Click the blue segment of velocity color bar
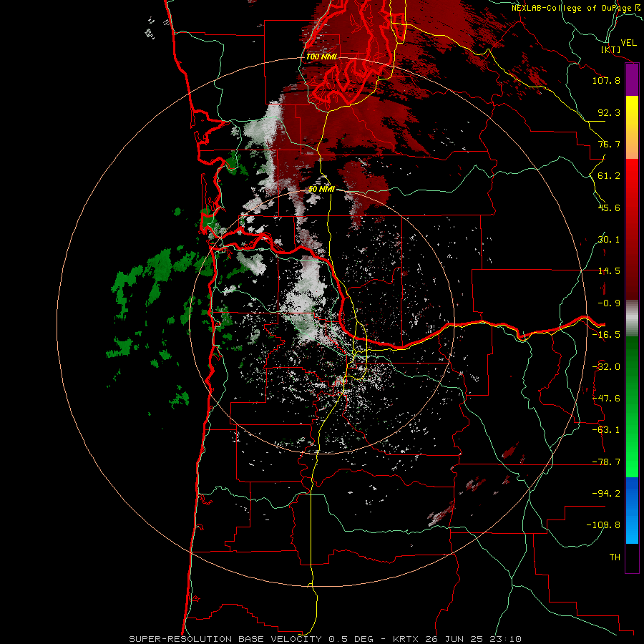 pyautogui.click(x=632, y=510)
